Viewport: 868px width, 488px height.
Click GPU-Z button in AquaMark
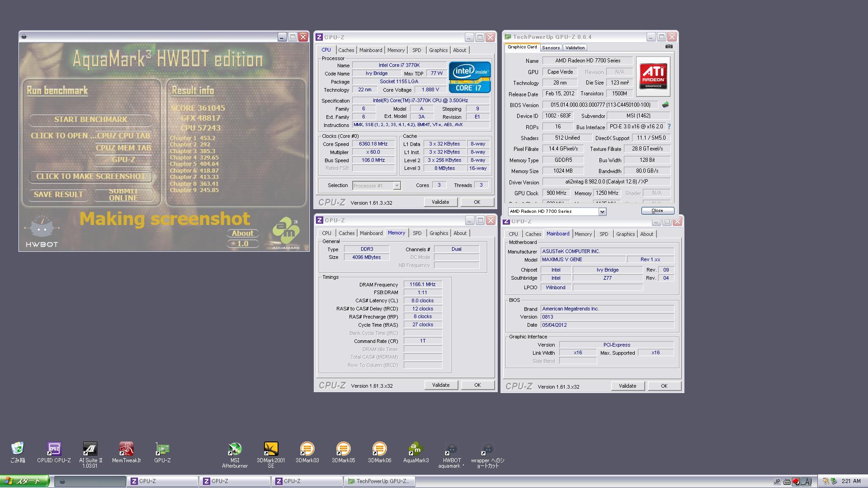[x=123, y=160]
